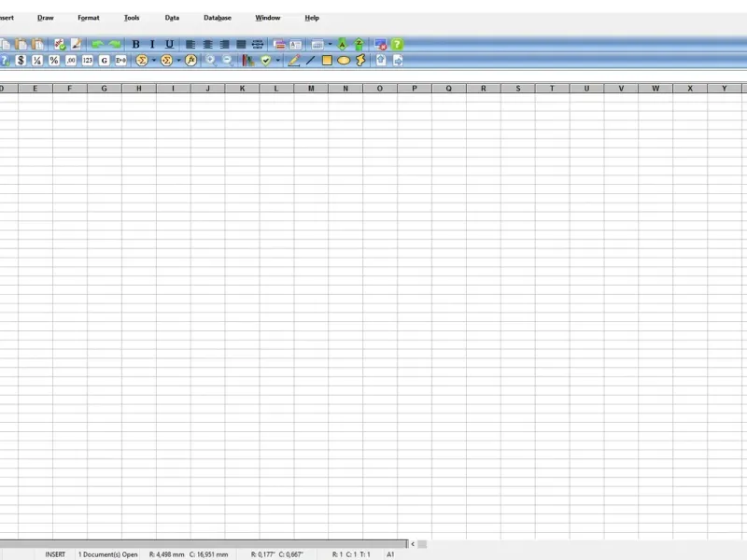
Task: Open the Database menu
Action: pyautogui.click(x=218, y=18)
